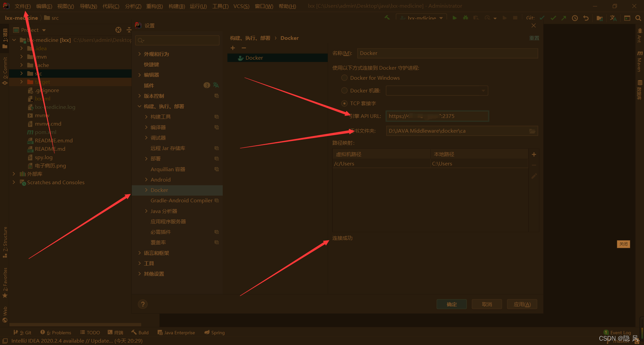Select the Docker item in configuration list
This screenshot has width=644, height=345.
[x=277, y=58]
